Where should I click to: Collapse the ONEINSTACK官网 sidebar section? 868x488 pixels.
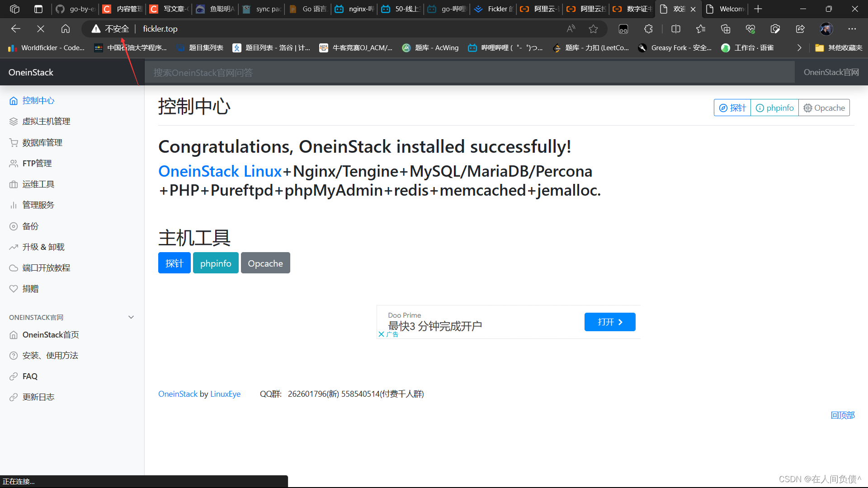[x=131, y=317]
